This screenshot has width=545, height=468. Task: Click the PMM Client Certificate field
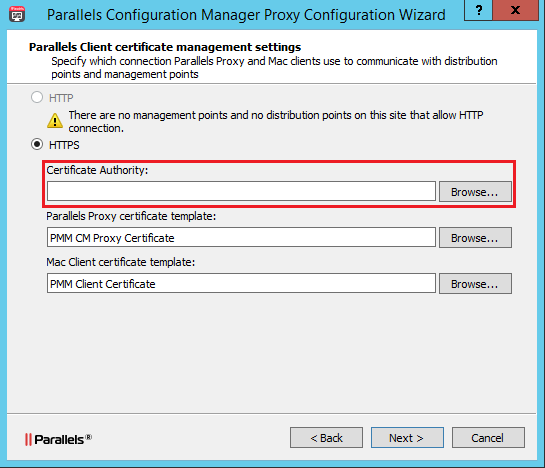(241, 283)
